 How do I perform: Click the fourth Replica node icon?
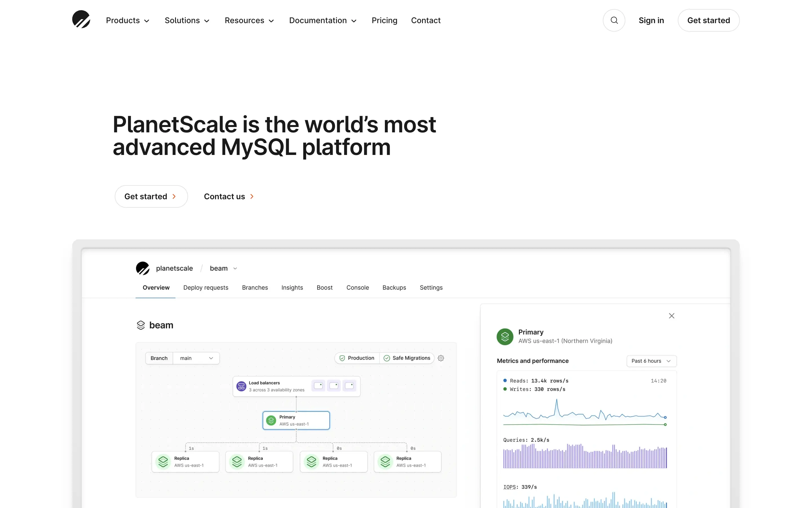385,462
